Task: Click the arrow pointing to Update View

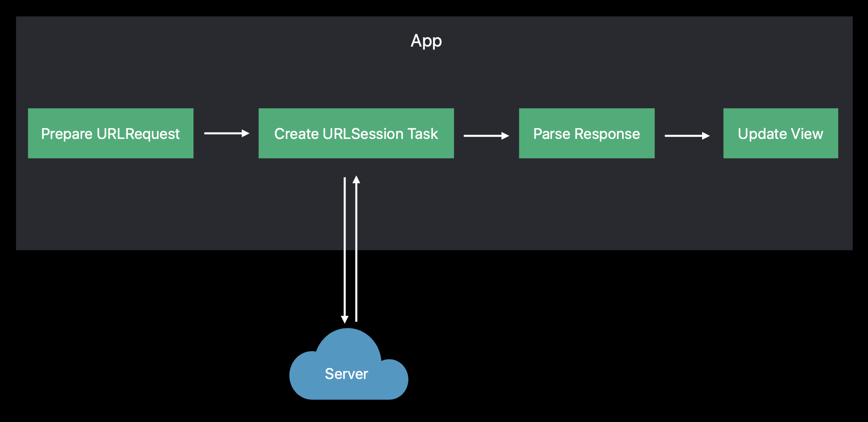Action: point(687,136)
